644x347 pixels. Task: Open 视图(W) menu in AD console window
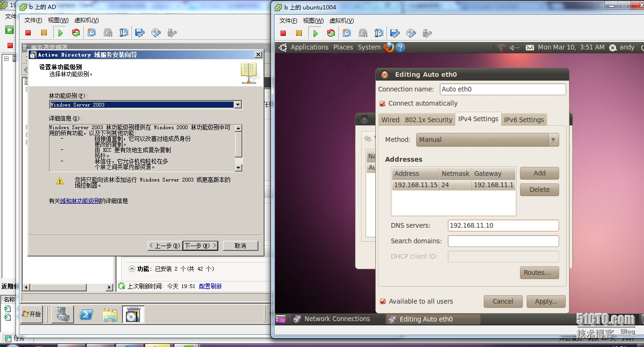[58, 20]
